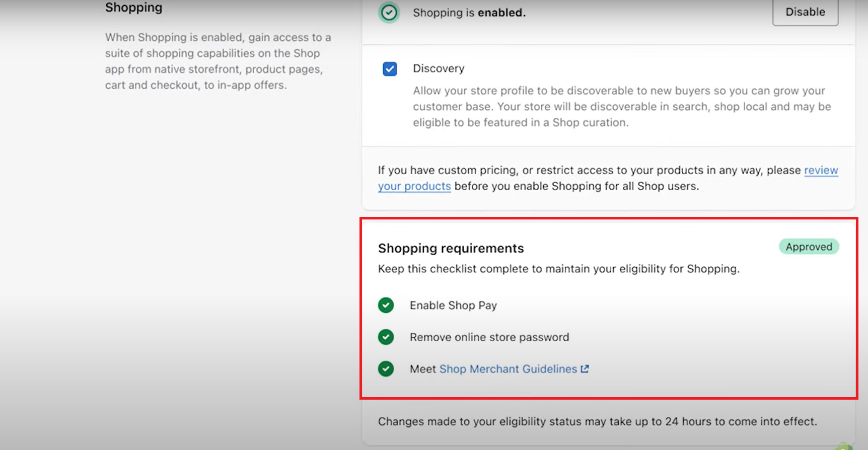Click the Shopping section heading on left

(134, 8)
